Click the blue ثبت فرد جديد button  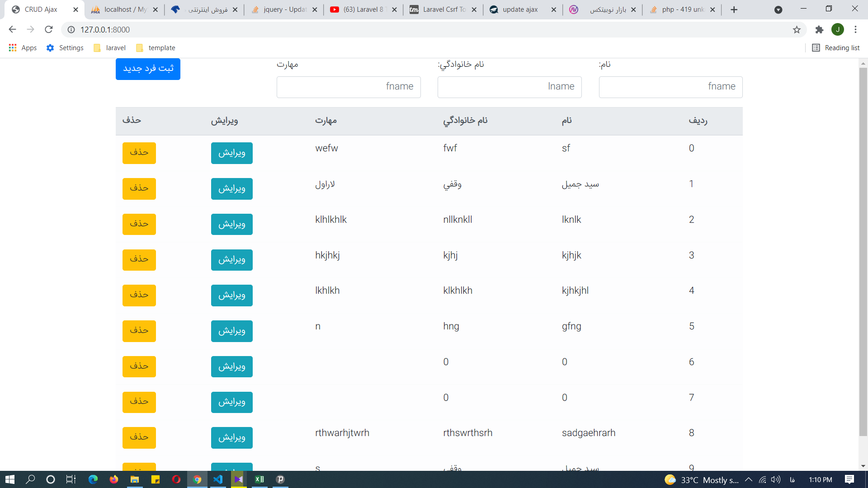click(x=148, y=69)
